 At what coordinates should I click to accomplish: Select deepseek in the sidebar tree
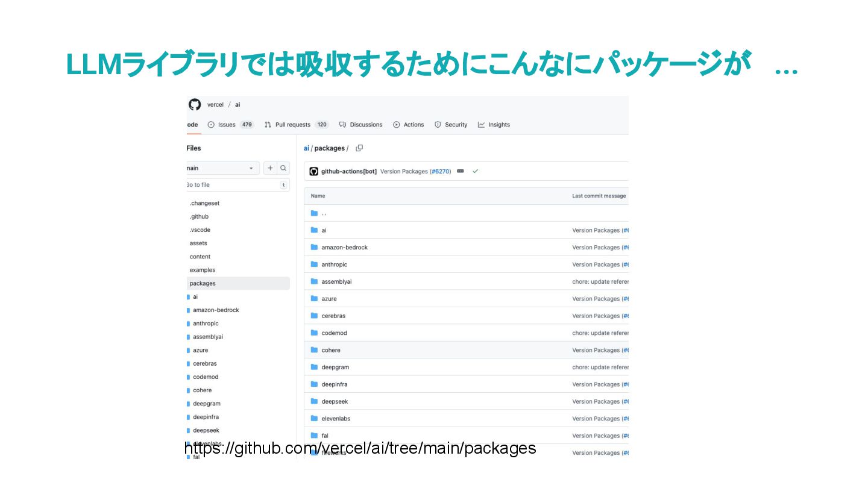click(x=206, y=431)
